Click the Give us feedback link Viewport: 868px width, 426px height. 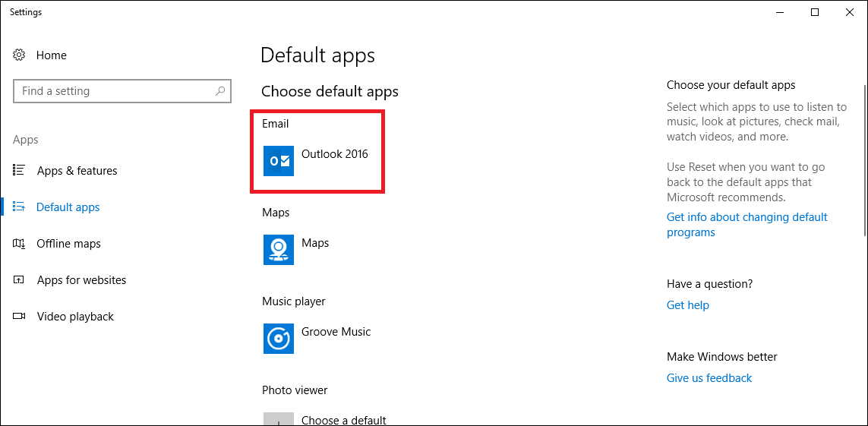[x=709, y=378]
